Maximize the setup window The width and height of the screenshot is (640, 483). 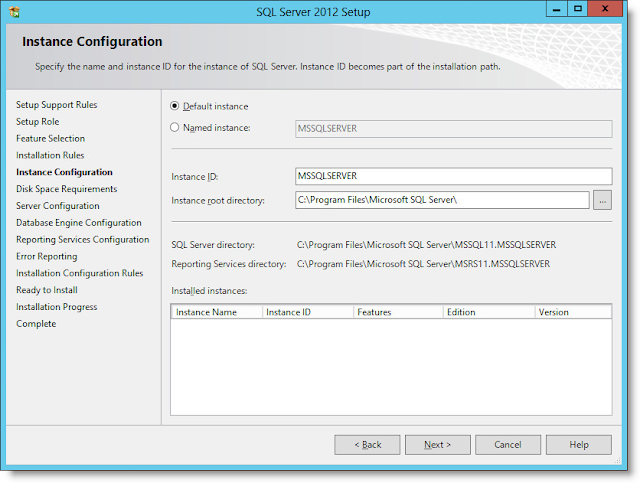578,9
